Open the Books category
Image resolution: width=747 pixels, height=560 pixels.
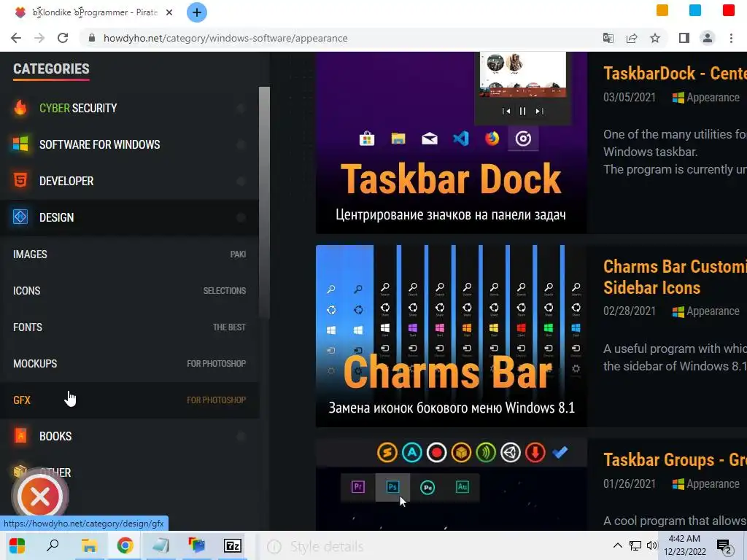coord(128,437)
